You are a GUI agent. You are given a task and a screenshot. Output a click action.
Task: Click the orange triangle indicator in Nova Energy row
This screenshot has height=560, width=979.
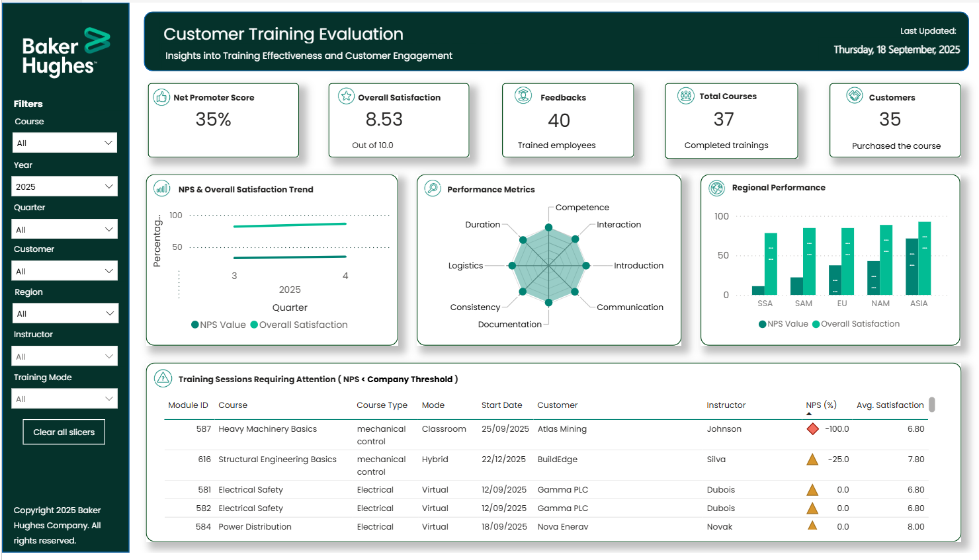[x=812, y=526]
